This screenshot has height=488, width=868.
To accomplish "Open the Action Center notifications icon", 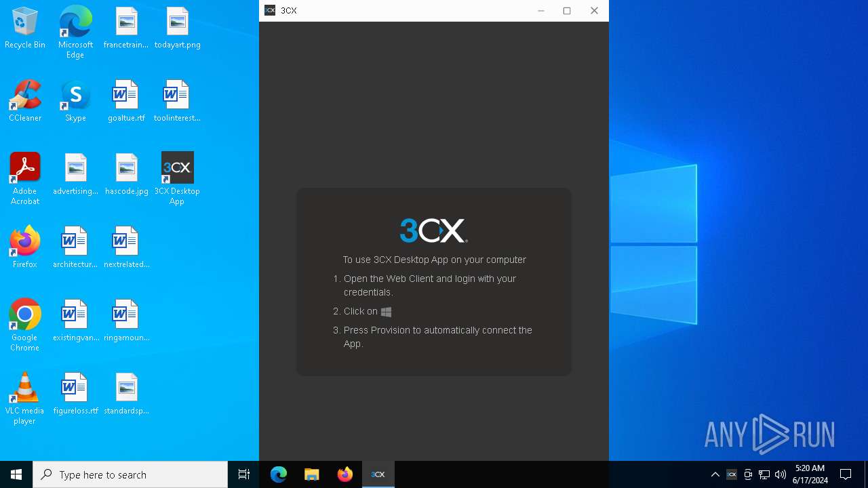I will click(846, 474).
